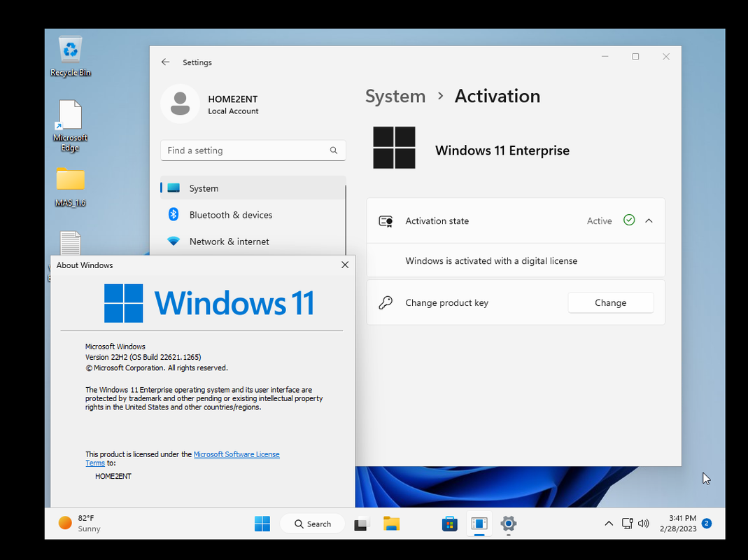Minimize the Settings window
Image resolution: width=748 pixels, height=560 pixels.
click(605, 56)
